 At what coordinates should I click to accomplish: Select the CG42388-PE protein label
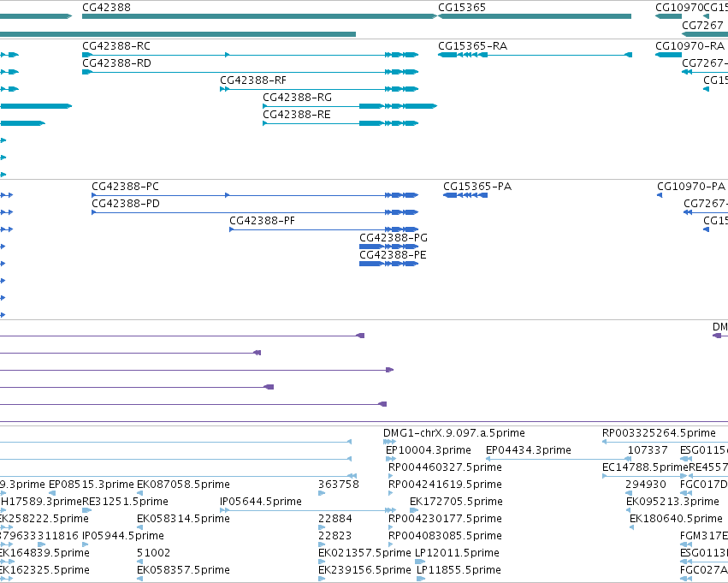click(x=393, y=255)
